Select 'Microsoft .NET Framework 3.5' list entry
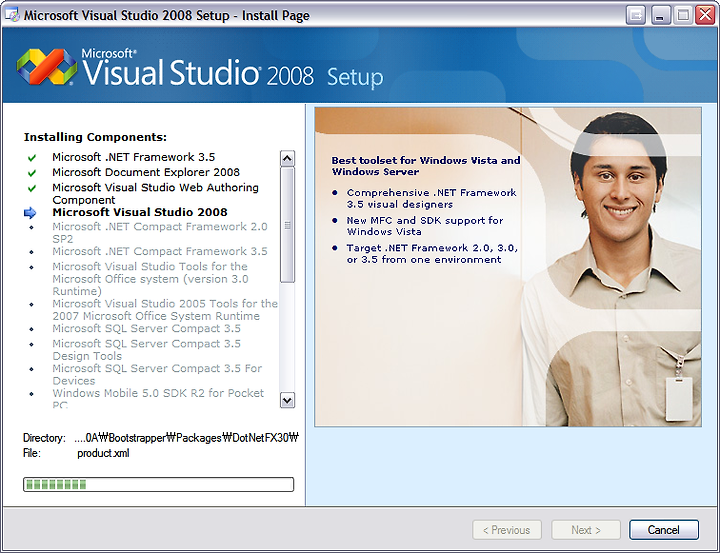Screen dimensions: 720x553 tap(134, 157)
